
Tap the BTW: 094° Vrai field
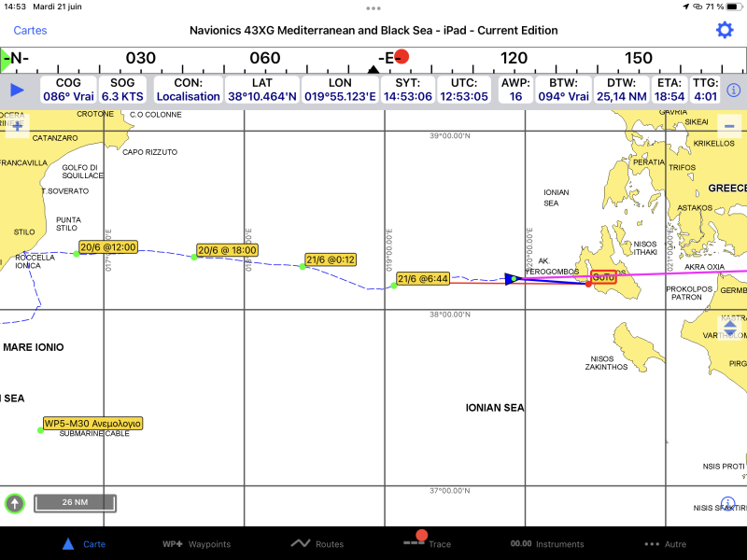click(564, 90)
